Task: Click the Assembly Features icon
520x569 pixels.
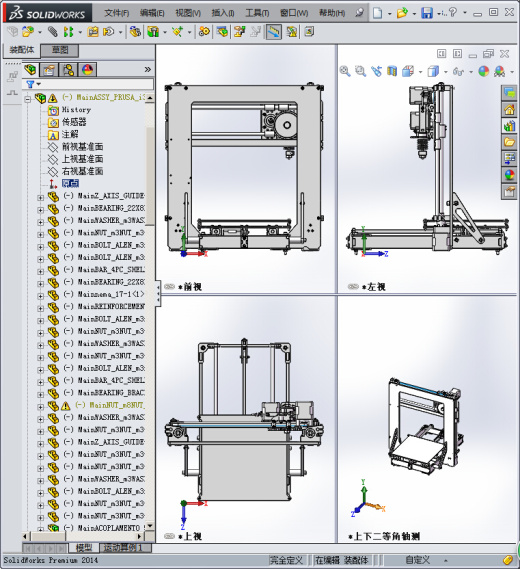Action: tap(153, 32)
